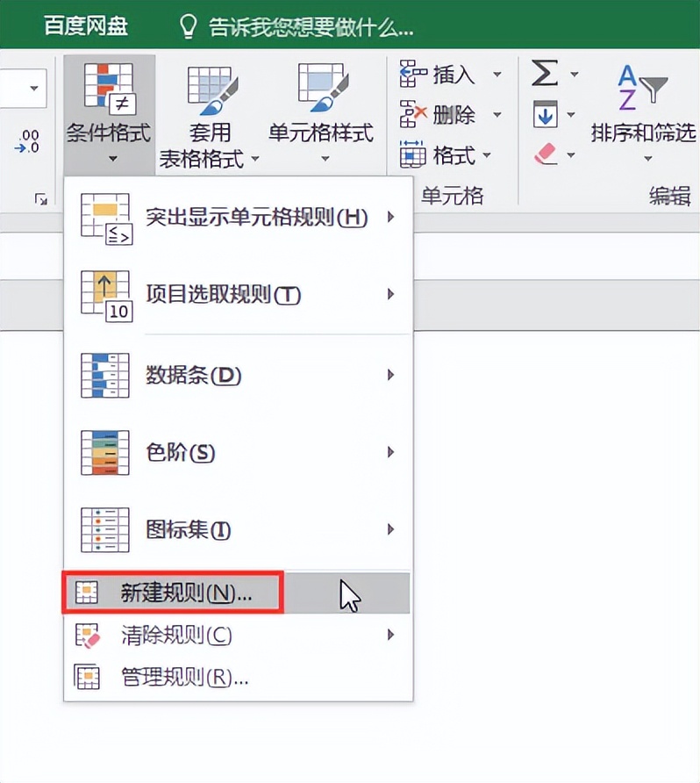Open the AutoSum dropdown arrow
700x783 pixels.
(x=575, y=74)
